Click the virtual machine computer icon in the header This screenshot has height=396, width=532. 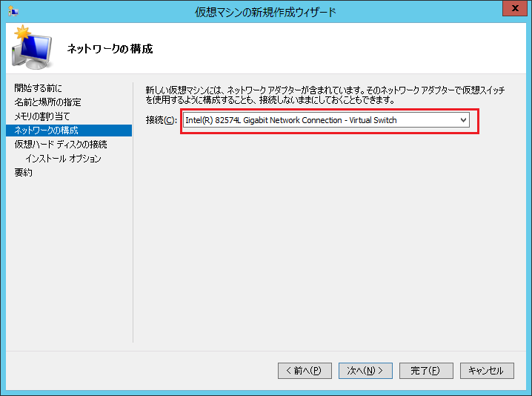pyautogui.click(x=33, y=47)
